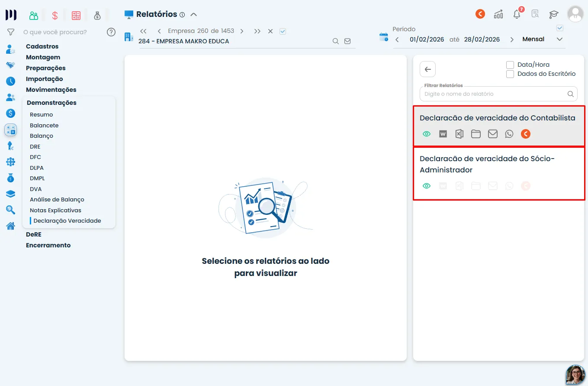Click the orange arrow circle in header
588x386 pixels.
(480, 14)
